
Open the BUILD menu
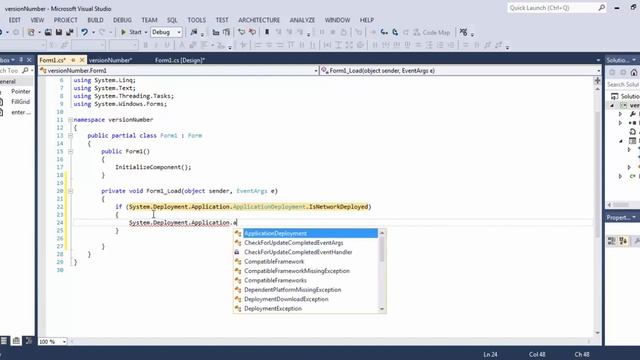pos(95,20)
